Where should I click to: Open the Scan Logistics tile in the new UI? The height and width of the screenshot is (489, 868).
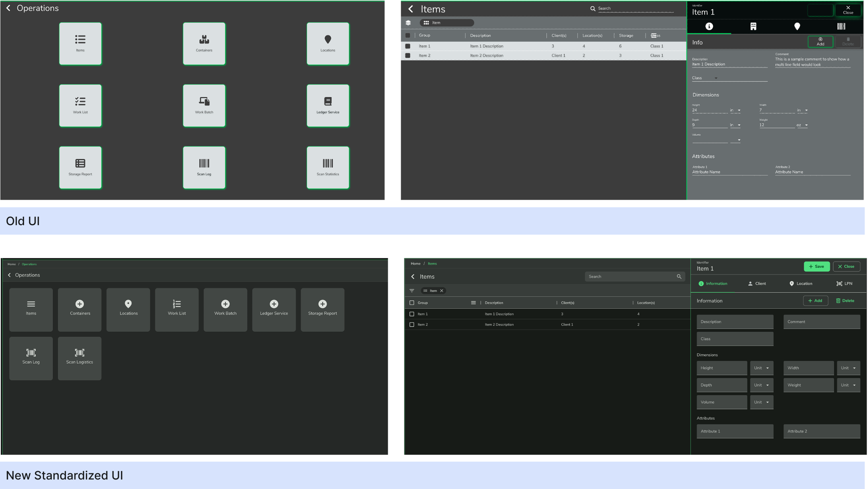point(79,358)
